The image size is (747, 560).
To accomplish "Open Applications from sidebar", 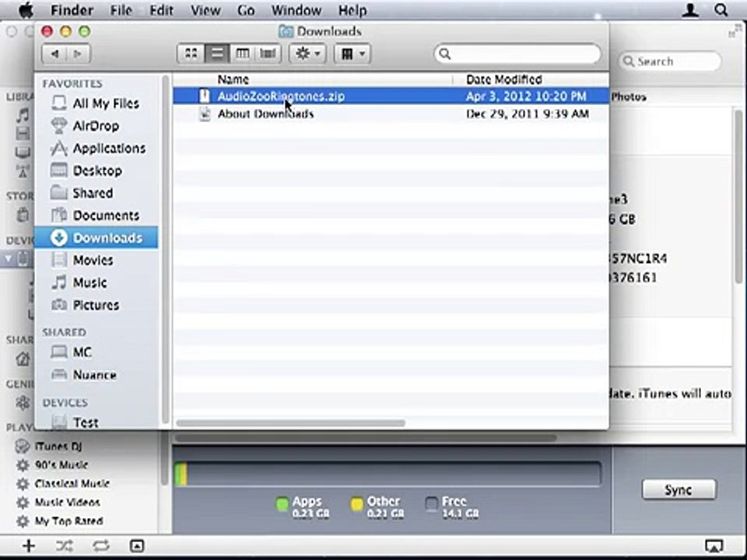I will click(98, 148).
